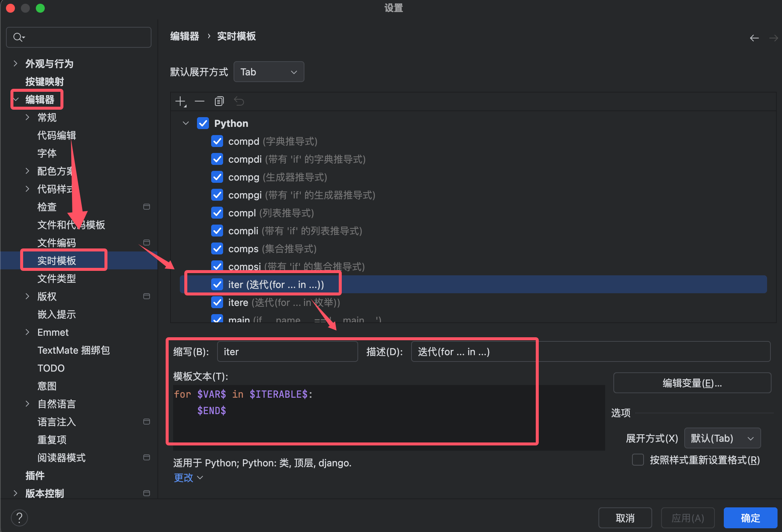Open 展开方式 默认(Tab) dropdown

pyautogui.click(x=722, y=438)
